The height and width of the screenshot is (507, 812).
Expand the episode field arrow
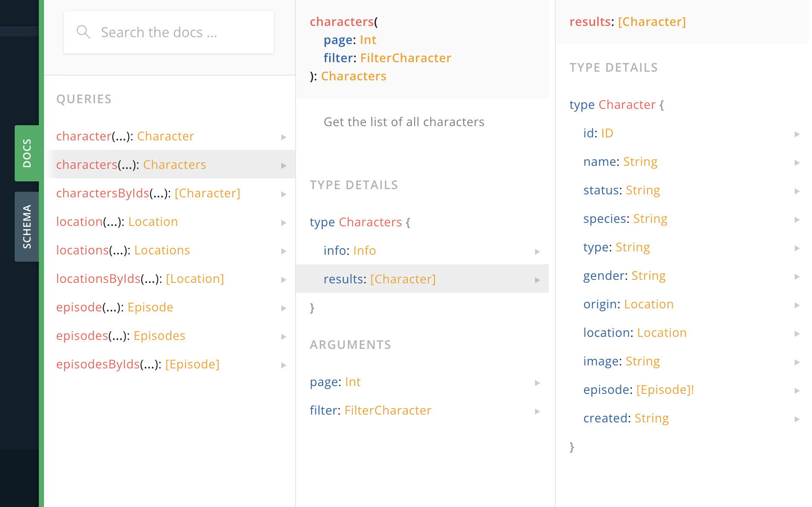click(x=796, y=390)
